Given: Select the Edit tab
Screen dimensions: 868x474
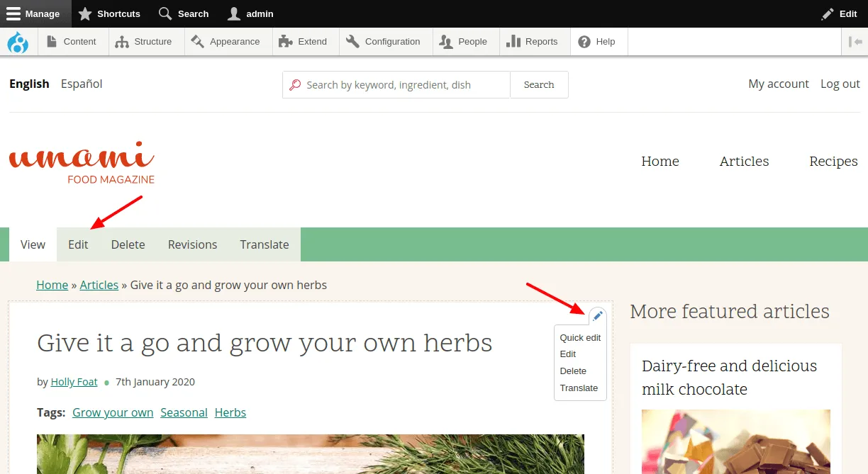Looking at the screenshot, I should [x=78, y=244].
